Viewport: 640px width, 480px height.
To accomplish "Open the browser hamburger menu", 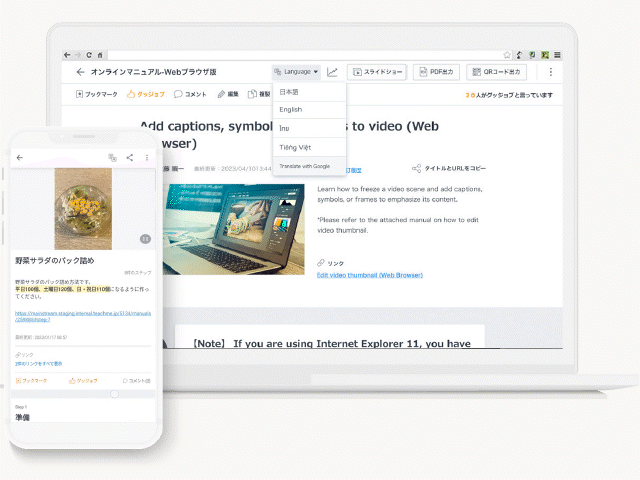I will [x=557, y=53].
